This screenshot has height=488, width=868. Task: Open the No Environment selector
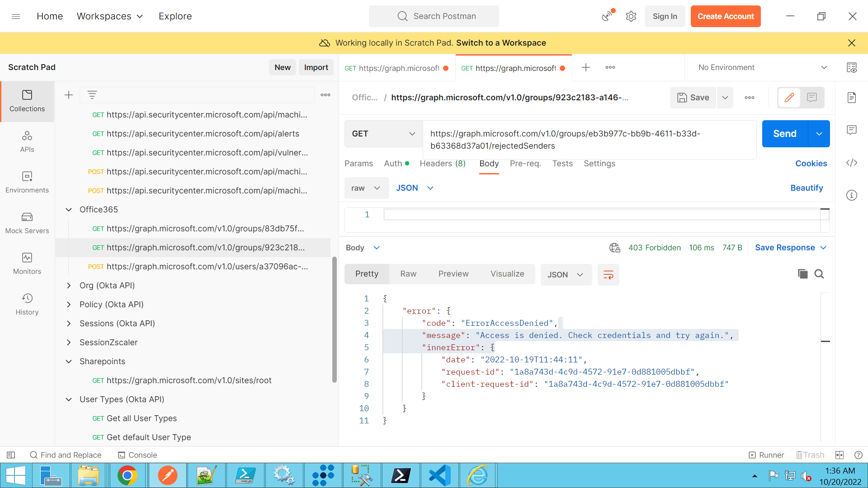tap(763, 67)
